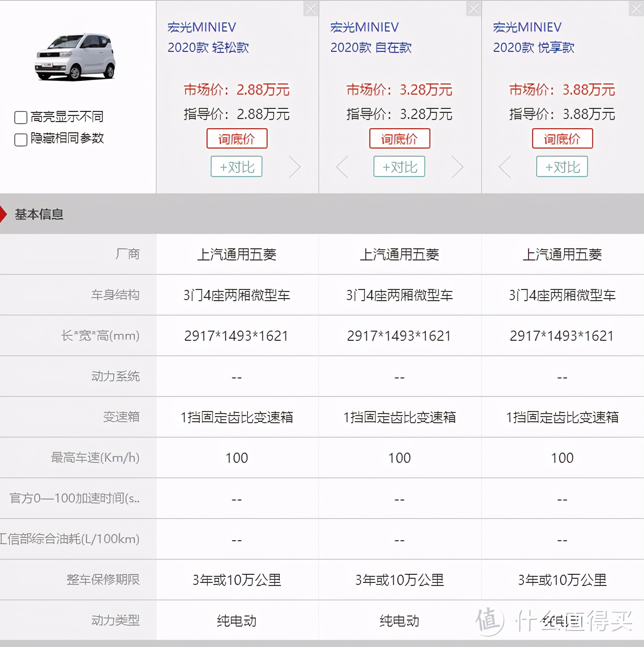Select 指导价 3.88万元 text
This screenshot has width=644, height=647.
562,114
